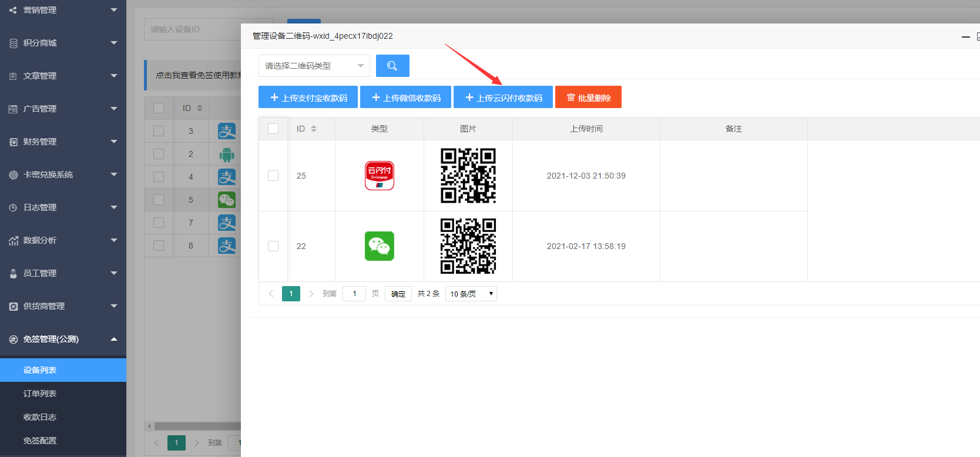Toggle the select-all checkbox in dialog table

[x=273, y=129]
